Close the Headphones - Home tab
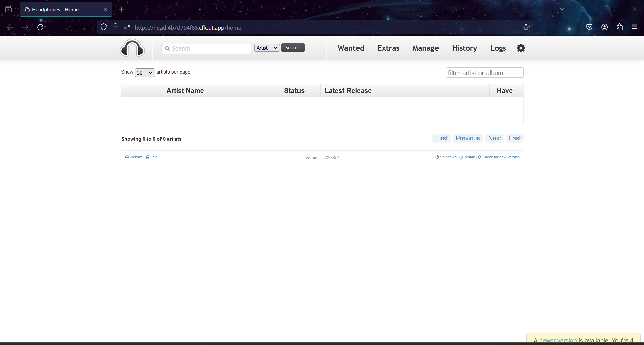The image size is (644, 345). tap(105, 9)
